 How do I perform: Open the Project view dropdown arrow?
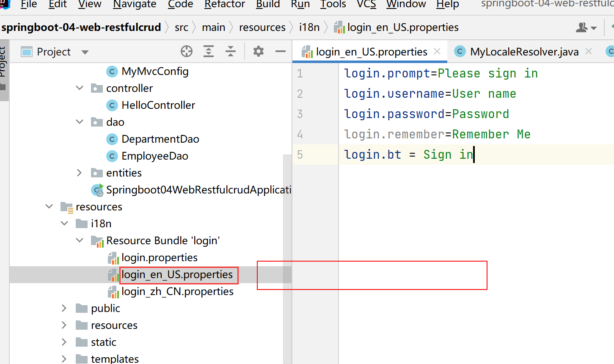click(x=85, y=52)
